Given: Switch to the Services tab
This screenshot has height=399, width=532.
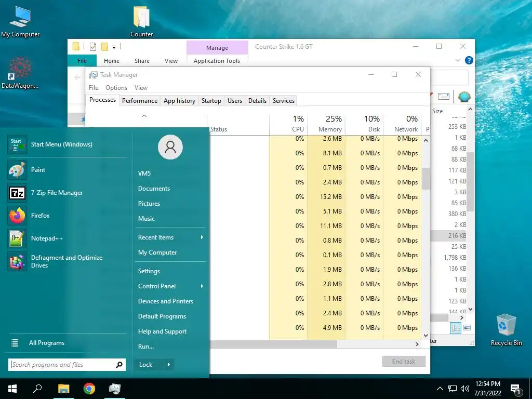Looking at the screenshot, I should point(284,101).
